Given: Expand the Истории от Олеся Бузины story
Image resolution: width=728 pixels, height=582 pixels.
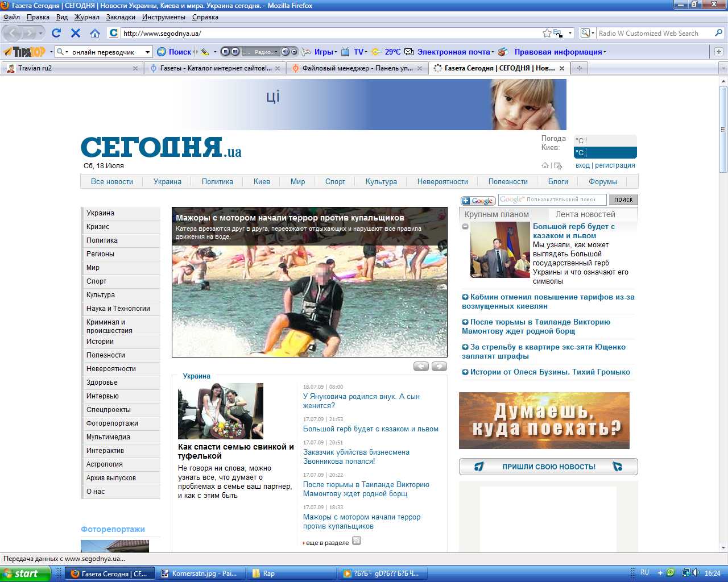Looking at the screenshot, I should pyautogui.click(x=465, y=372).
